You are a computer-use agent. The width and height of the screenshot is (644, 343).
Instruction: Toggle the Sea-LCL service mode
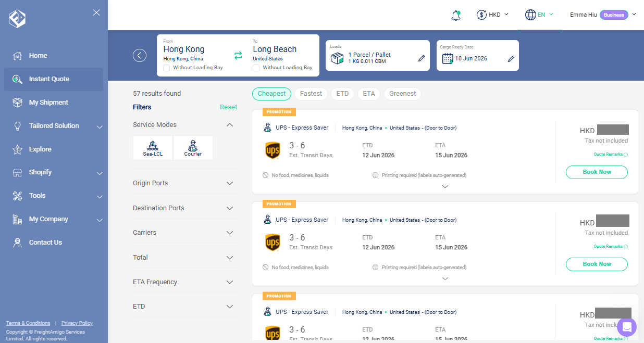tap(153, 148)
